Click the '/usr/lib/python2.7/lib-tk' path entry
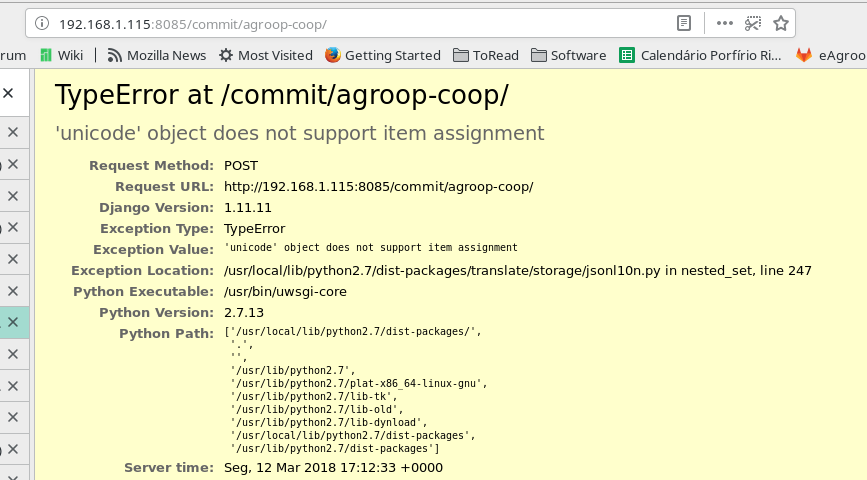Viewport: 867px width, 480px height. [314, 396]
